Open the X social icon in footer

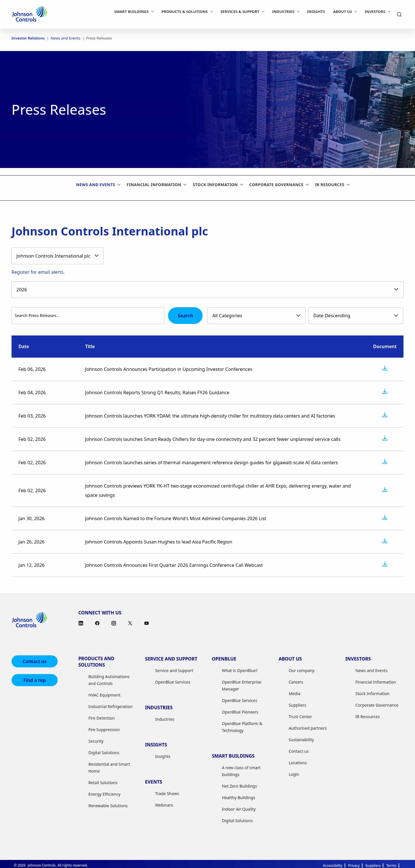pos(130,623)
